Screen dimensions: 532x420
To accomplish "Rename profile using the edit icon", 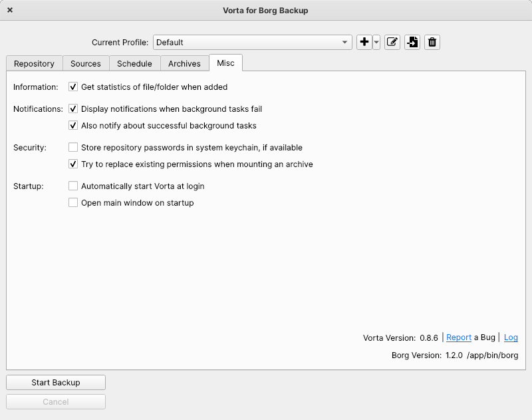I will (392, 42).
